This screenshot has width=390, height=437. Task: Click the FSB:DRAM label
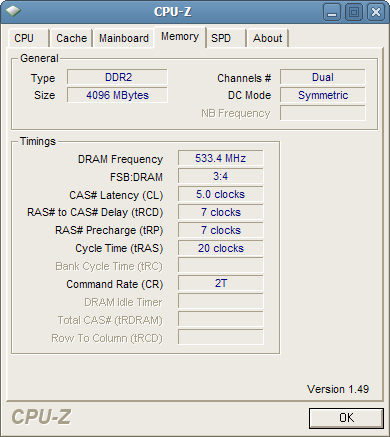tap(136, 177)
